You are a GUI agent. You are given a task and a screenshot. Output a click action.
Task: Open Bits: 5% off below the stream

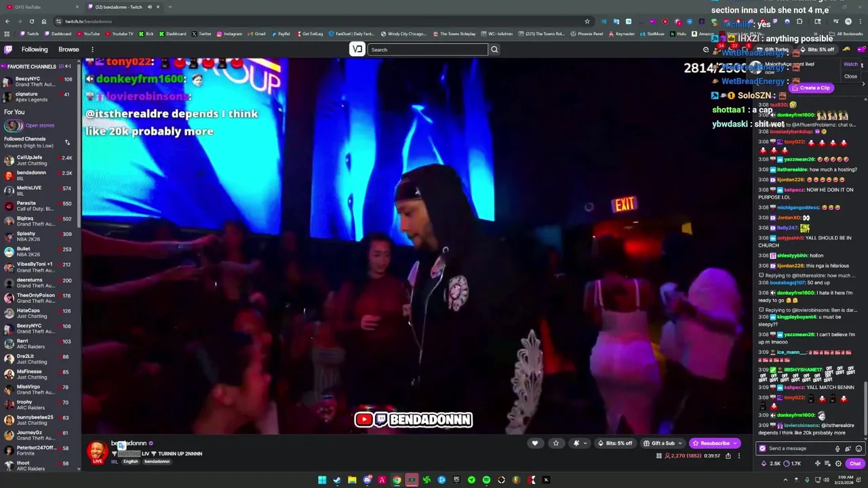click(x=614, y=443)
